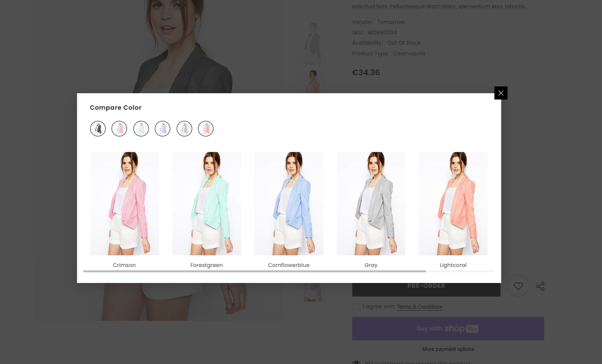
Task: Click the Lightcoral jacket comparison image
Action: [x=453, y=203]
